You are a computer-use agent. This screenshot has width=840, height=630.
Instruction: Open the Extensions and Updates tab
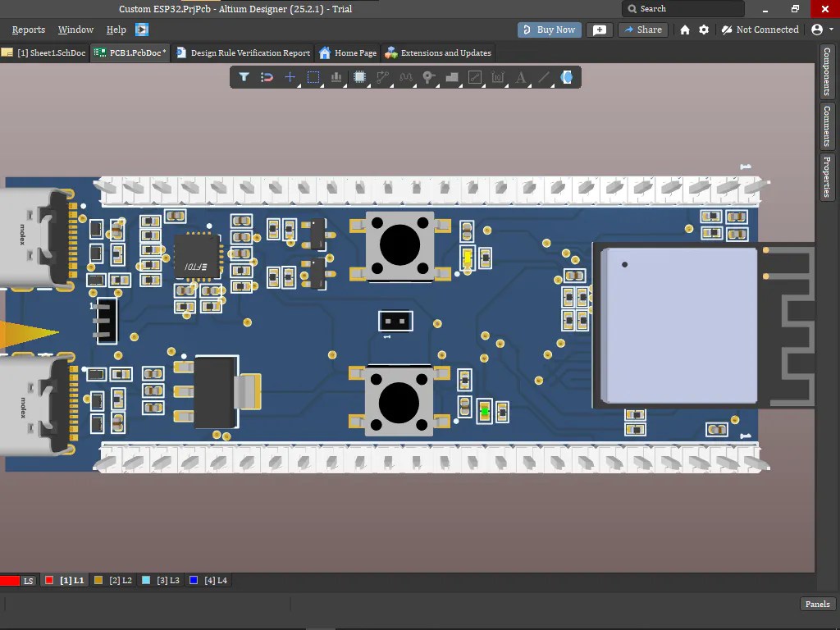click(438, 52)
